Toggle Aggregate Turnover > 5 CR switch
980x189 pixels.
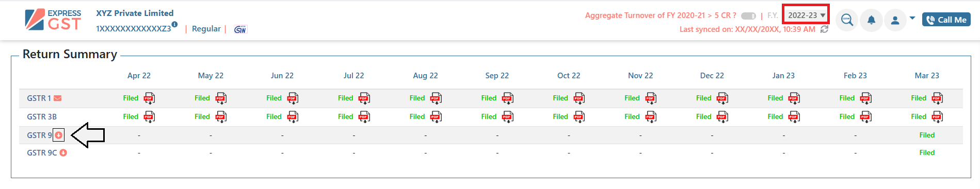tap(748, 16)
